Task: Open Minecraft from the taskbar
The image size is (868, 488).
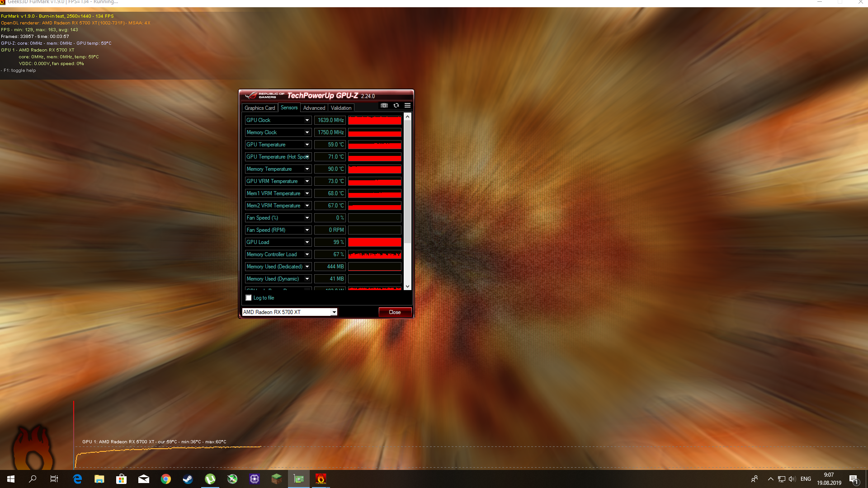Action: [x=277, y=479]
